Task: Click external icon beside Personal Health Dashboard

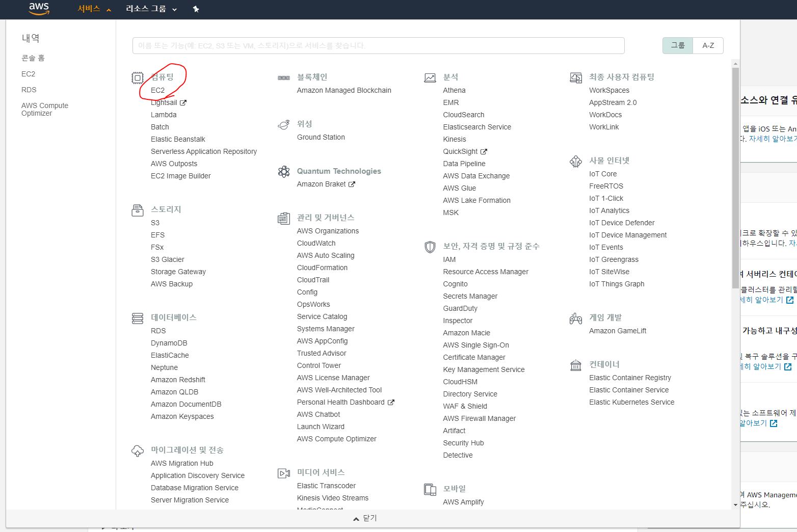Action: pyautogui.click(x=391, y=402)
